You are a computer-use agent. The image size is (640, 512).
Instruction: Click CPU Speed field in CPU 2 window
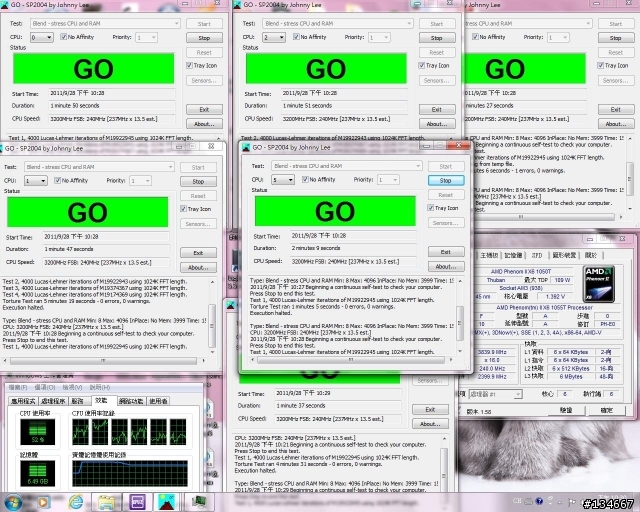[x=344, y=119]
